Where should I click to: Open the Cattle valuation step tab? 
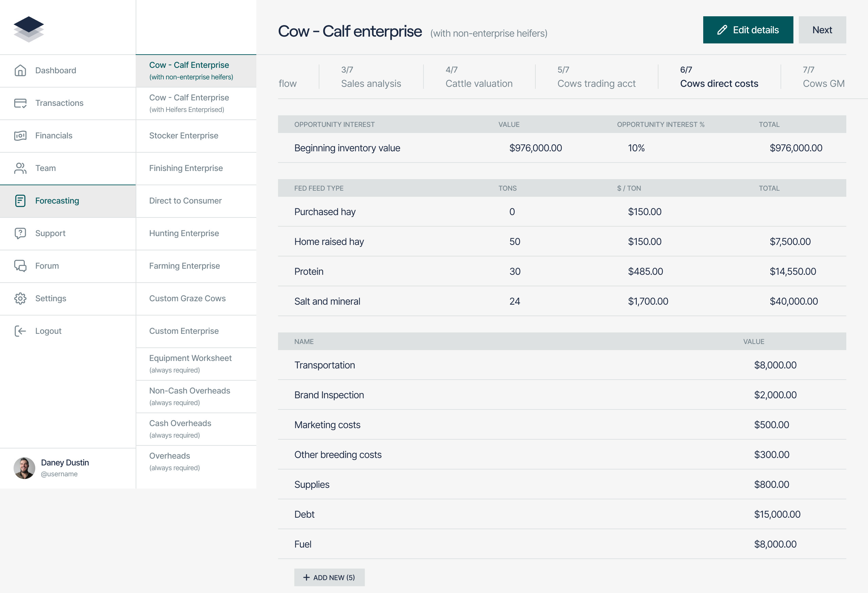point(478,77)
